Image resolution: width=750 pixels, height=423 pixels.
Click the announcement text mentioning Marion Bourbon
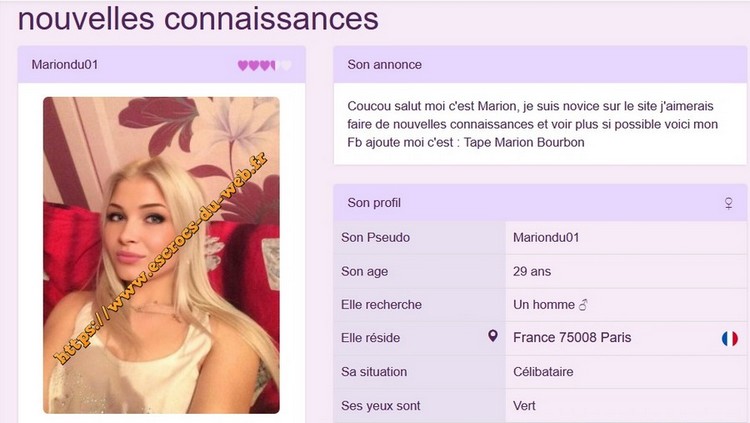(532, 124)
